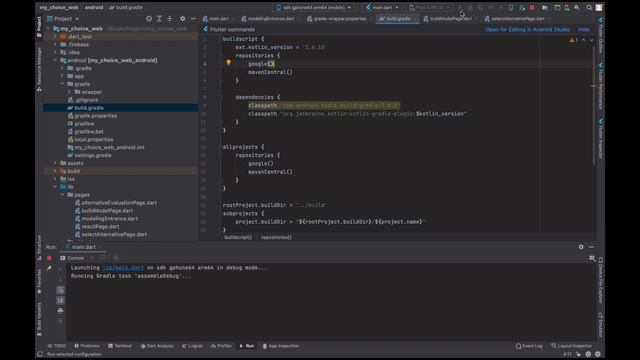Expand the wrapper folder
This screenshot has width=640, height=360.
69,92
